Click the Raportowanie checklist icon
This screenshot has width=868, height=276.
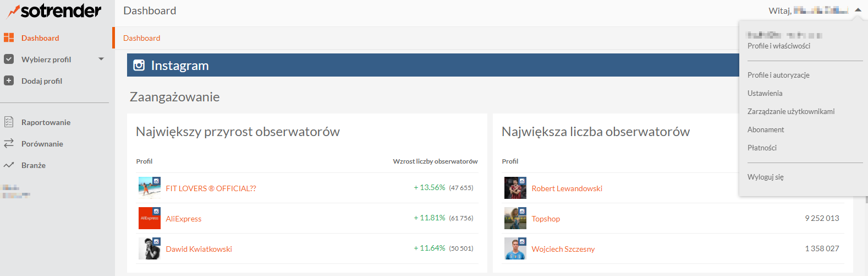(x=9, y=122)
